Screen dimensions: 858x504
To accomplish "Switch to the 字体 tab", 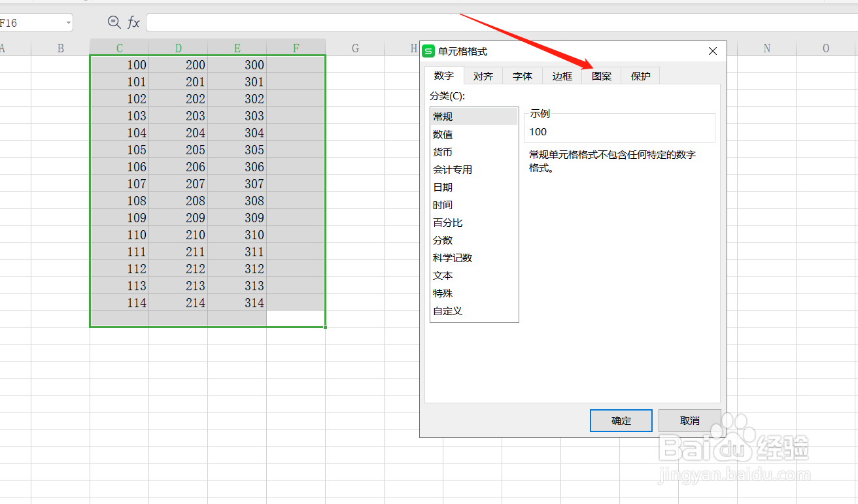I will coord(523,76).
